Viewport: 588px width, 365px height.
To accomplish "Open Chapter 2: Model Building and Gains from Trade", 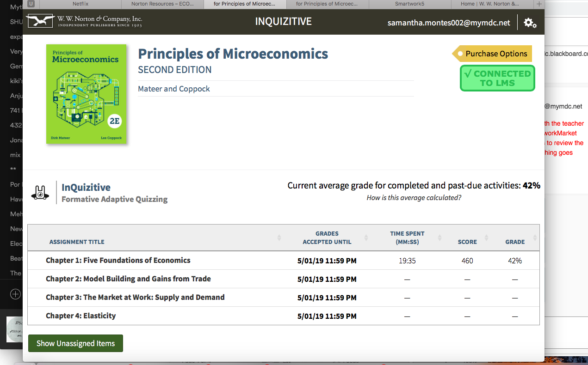I will click(128, 279).
